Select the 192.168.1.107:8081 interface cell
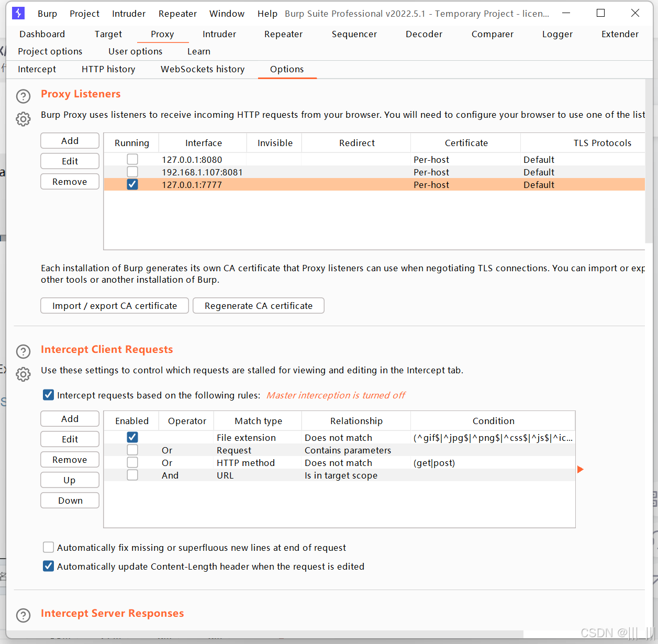Viewport: 658px width, 644px height. tap(203, 172)
